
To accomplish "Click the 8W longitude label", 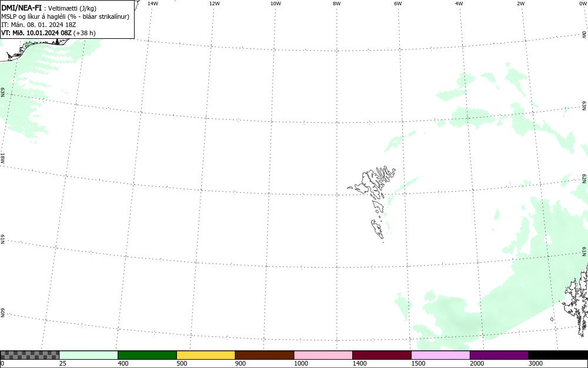I will [337, 4].
